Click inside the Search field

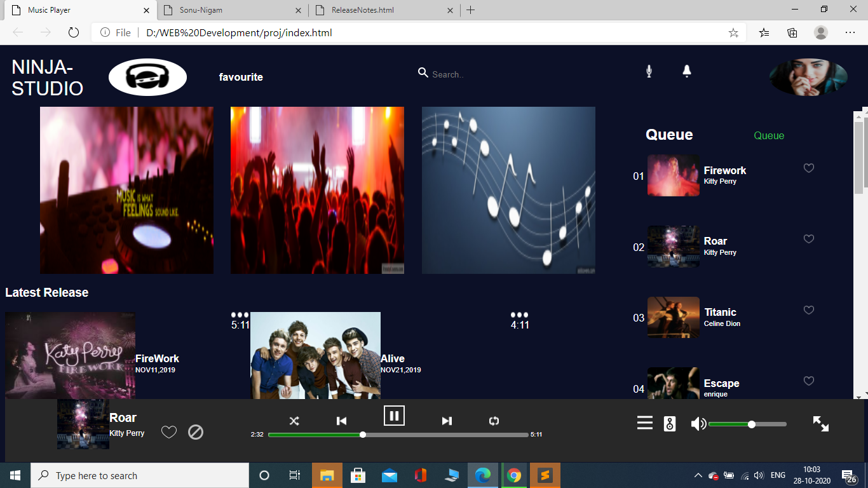464,74
